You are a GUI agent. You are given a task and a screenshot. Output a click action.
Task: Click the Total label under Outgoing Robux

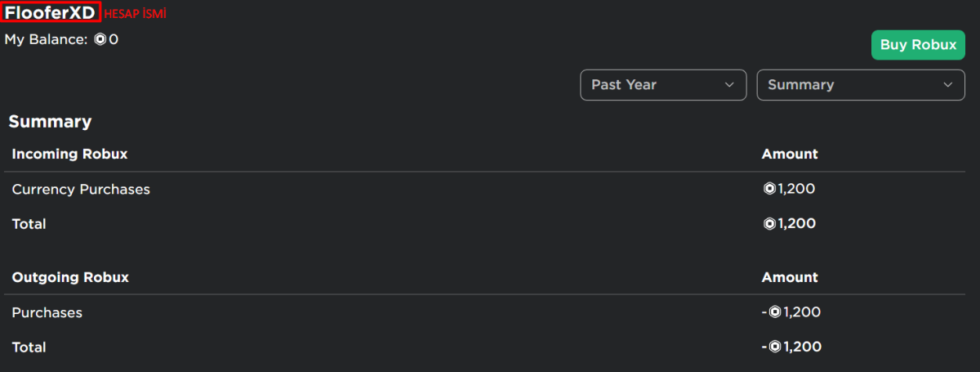(x=29, y=347)
